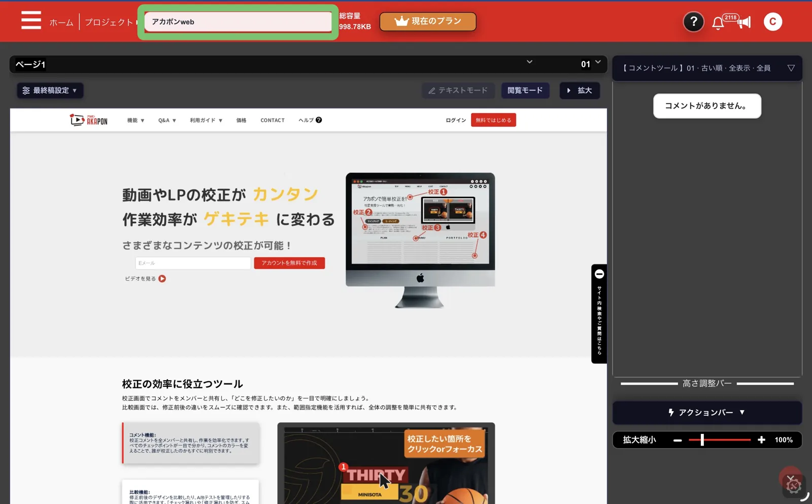
Task: Click 校正の効率に役立つツール heading
Action: click(x=182, y=384)
